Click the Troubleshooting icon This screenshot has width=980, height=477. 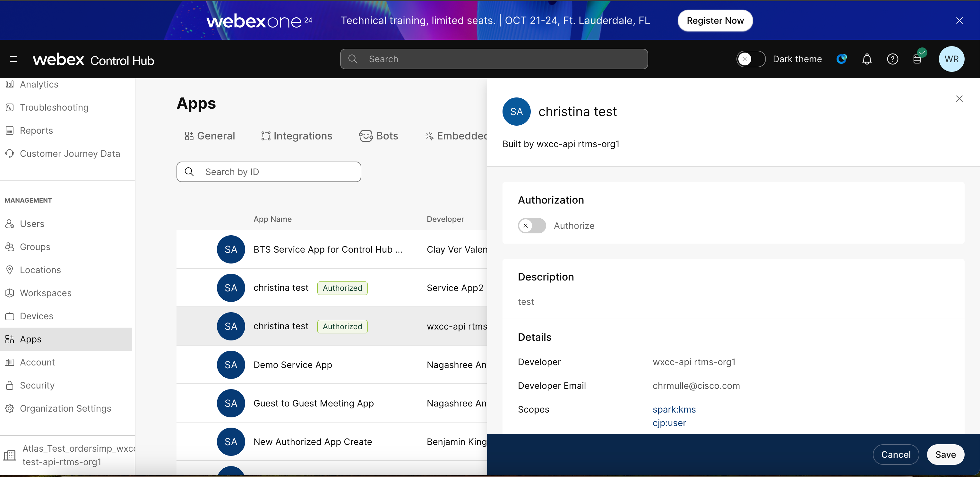(x=10, y=108)
